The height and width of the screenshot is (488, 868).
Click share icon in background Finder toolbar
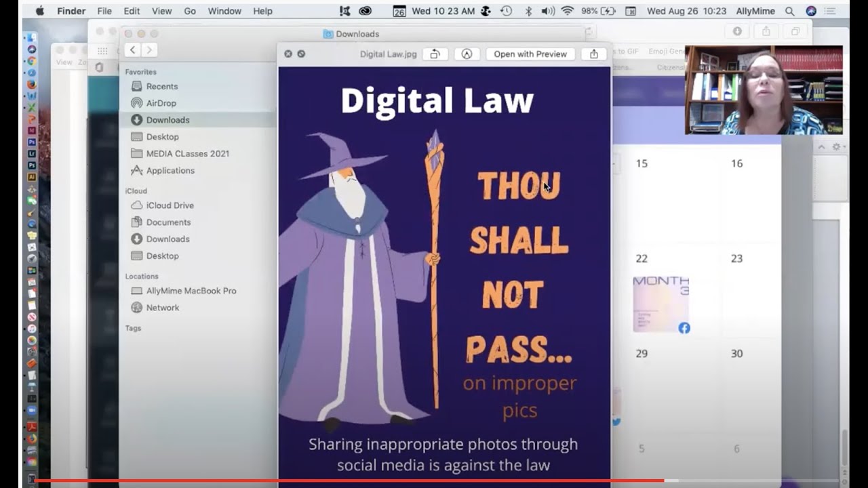coord(766,31)
